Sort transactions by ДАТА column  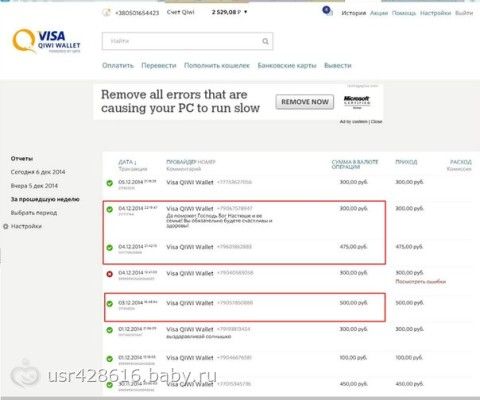point(127,162)
